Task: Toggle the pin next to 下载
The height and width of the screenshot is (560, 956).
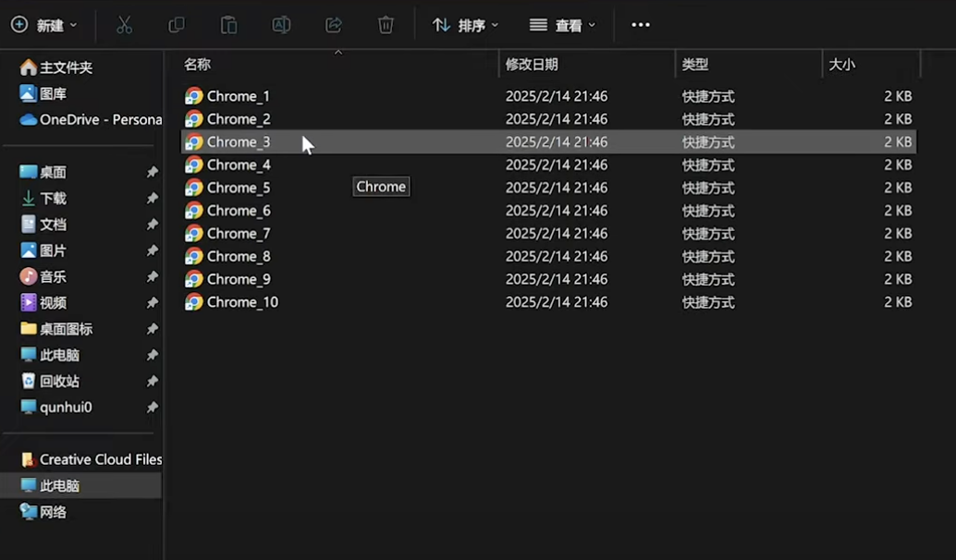Action: point(152,199)
